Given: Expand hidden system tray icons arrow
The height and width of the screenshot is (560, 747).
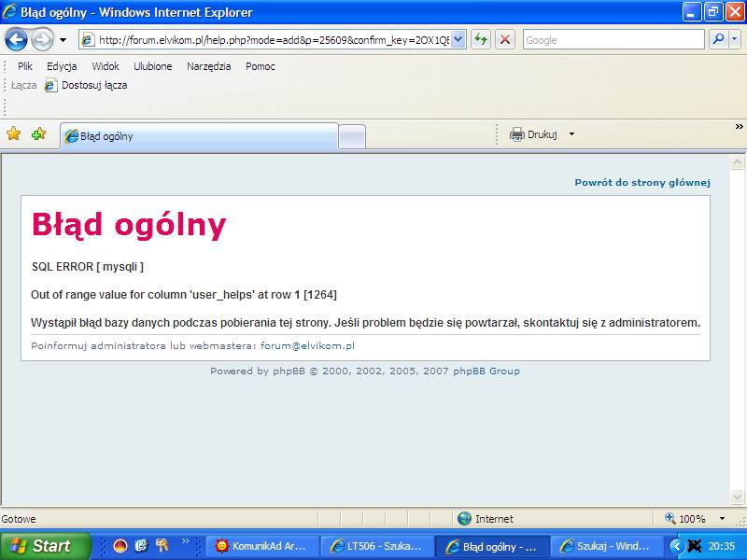Looking at the screenshot, I should click(x=676, y=546).
